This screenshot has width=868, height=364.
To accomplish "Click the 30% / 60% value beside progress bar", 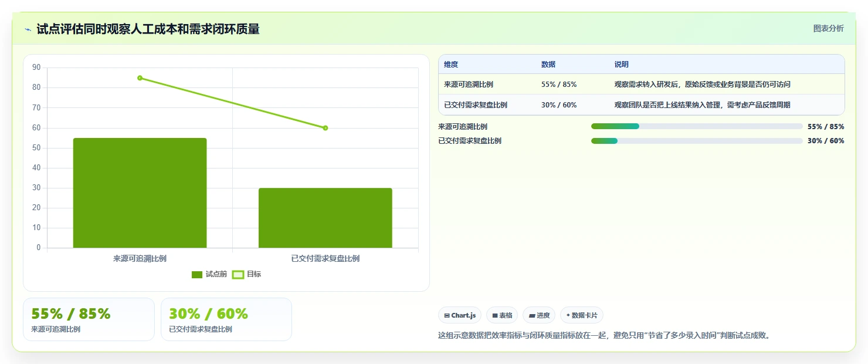I will click(826, 141).
